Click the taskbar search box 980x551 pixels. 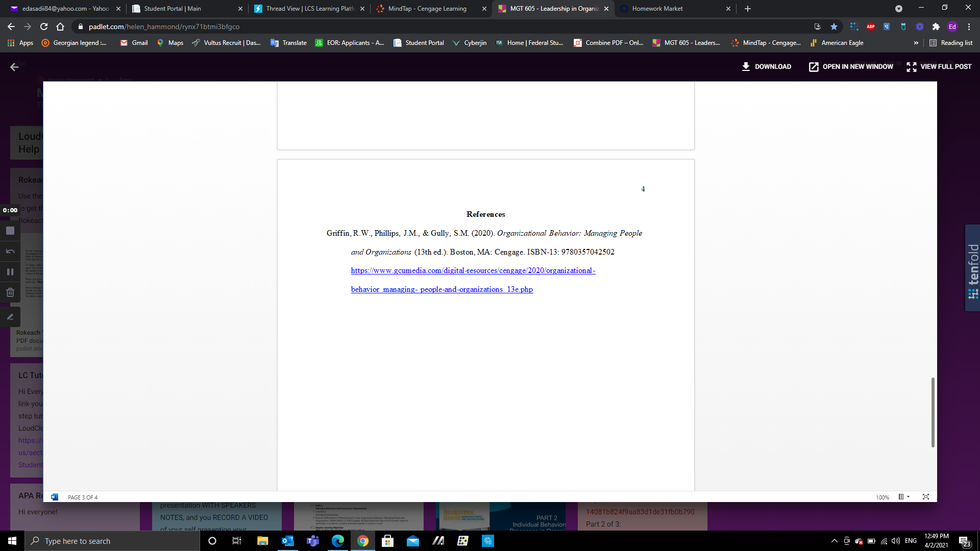pos(112,541)
